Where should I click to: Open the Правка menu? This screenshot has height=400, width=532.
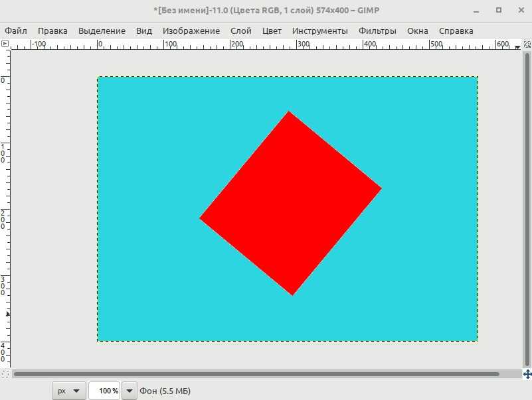pyautogui.click(x=52, y=31)
